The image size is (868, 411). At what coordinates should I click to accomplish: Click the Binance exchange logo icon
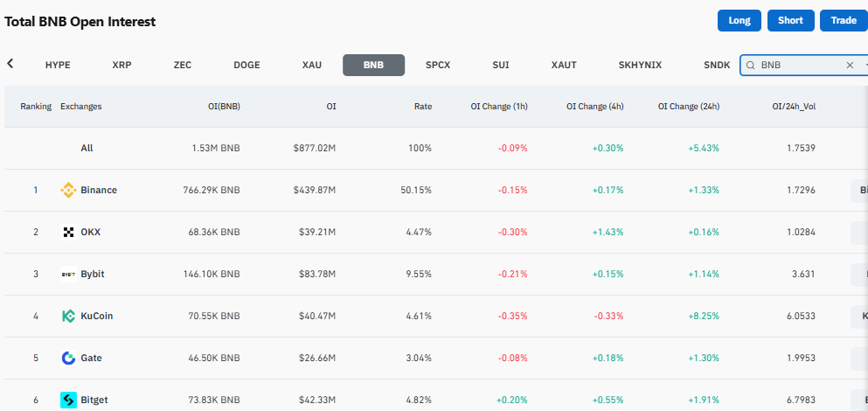69,190
